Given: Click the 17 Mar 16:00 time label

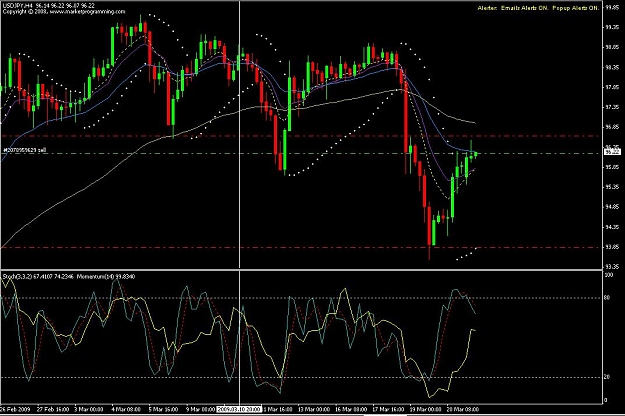Looking at the screenshot, I should 388,409.
